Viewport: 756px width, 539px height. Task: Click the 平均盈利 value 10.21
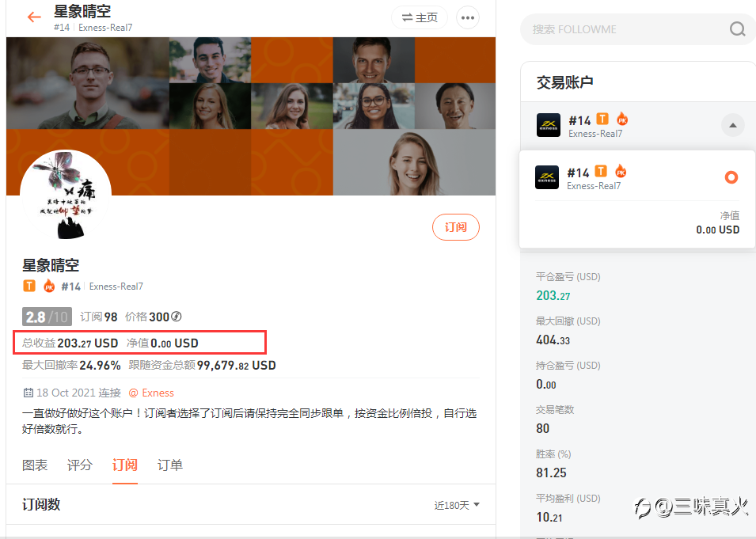coord(549,517)
